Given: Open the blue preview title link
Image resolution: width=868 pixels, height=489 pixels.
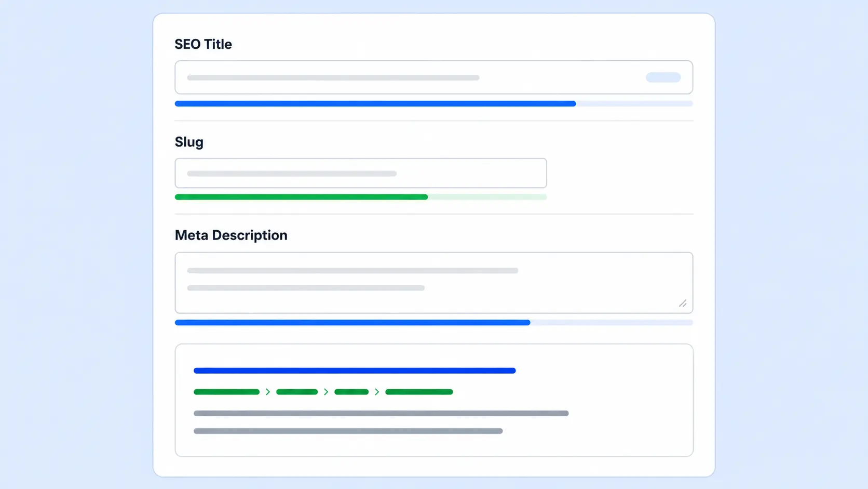Looking at the screenshot, I should coord(355,371).
